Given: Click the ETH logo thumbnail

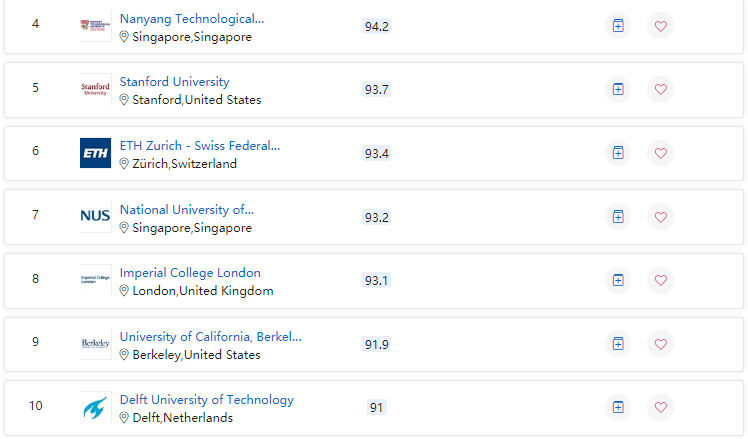Looking at the screenshot, I should 95,153.
